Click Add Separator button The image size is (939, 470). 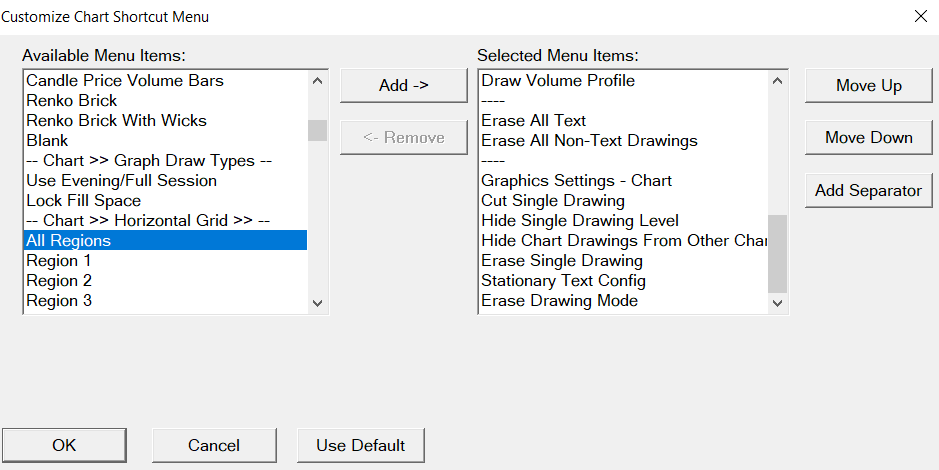[x=868, y=190]
